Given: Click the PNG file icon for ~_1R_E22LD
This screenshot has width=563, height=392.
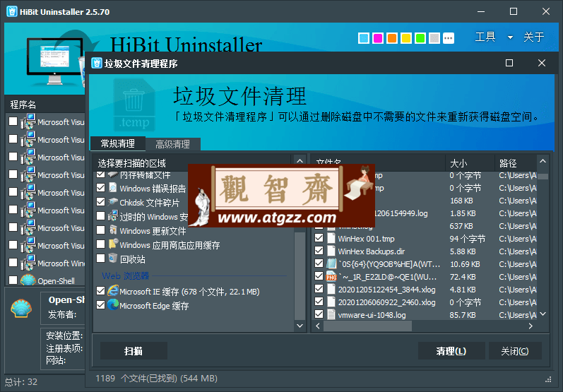Looking at the screenshot, I should point(331,276).
